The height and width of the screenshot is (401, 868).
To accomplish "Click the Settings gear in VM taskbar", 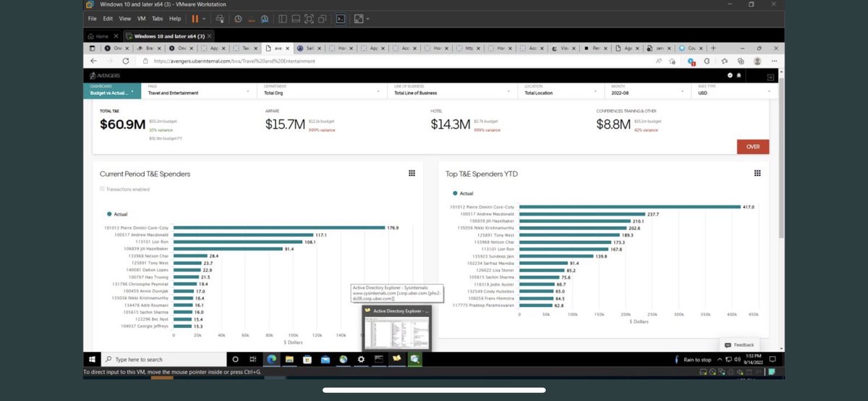I will [x=361, y=359].
